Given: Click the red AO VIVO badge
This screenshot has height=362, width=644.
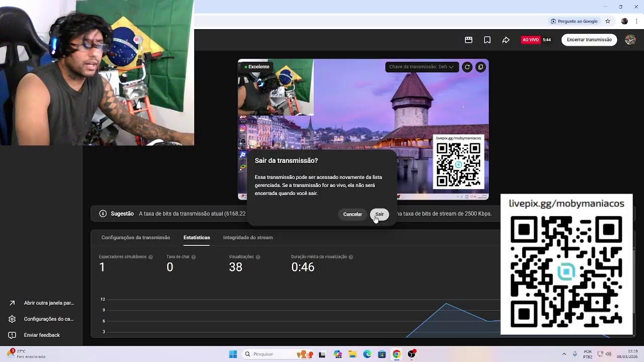Looking at the screenshot, I should (x=530, y=40).
